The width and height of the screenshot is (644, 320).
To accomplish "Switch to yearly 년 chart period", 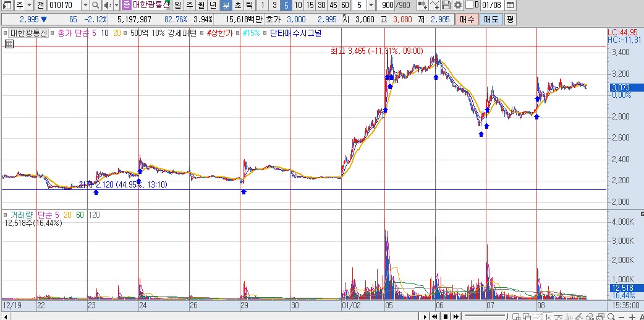I will [x=213, y=6].
